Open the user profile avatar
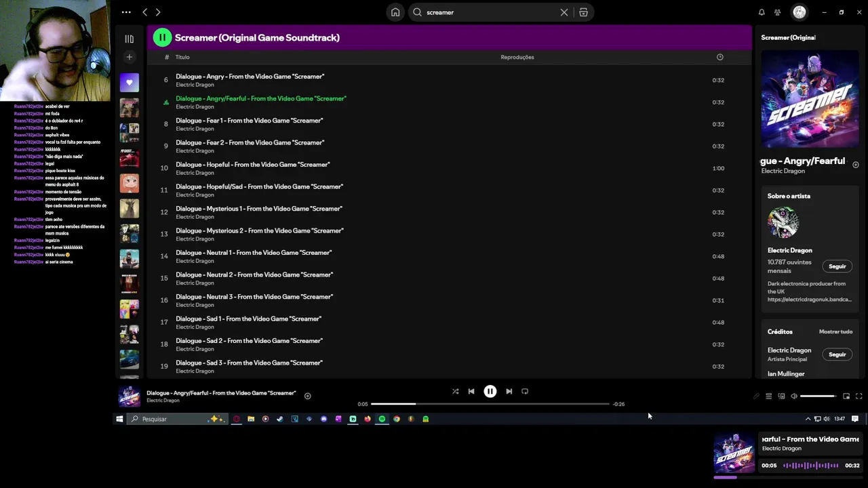 click(800, 12)
